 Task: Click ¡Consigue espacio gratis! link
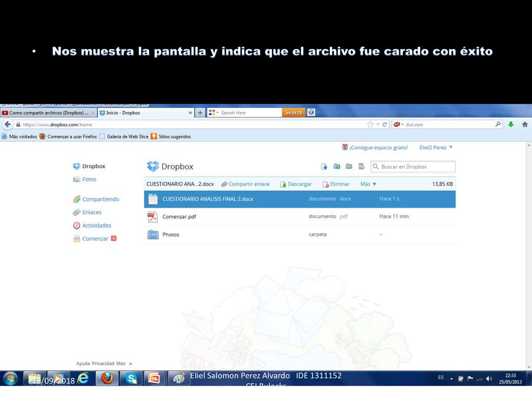tap(379, 147)
